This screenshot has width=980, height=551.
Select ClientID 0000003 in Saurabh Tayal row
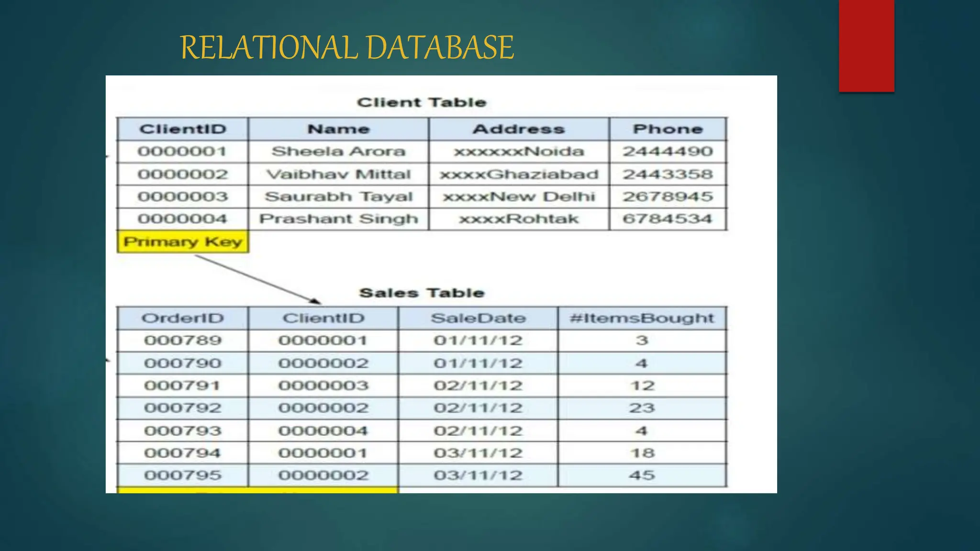click(182, 197)
